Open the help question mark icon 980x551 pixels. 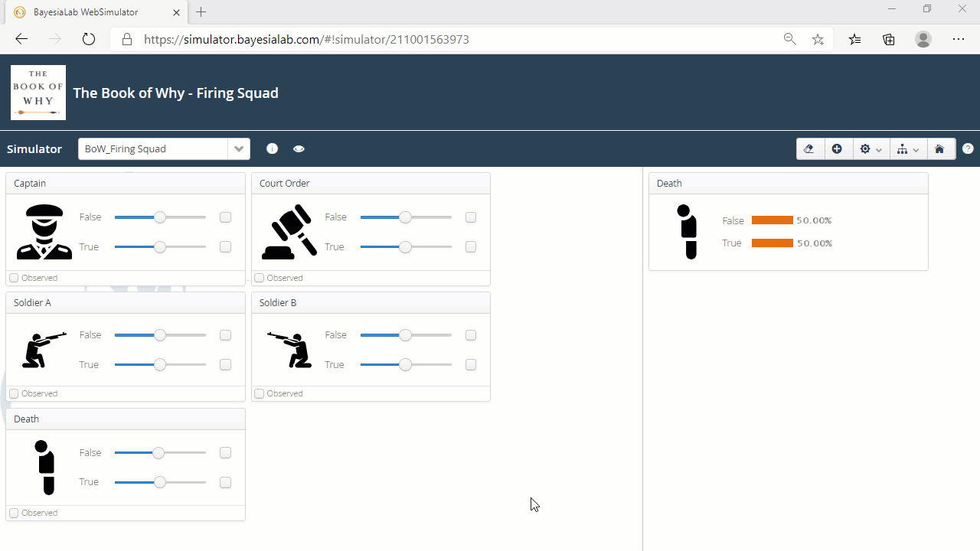[x=968, y=148]
